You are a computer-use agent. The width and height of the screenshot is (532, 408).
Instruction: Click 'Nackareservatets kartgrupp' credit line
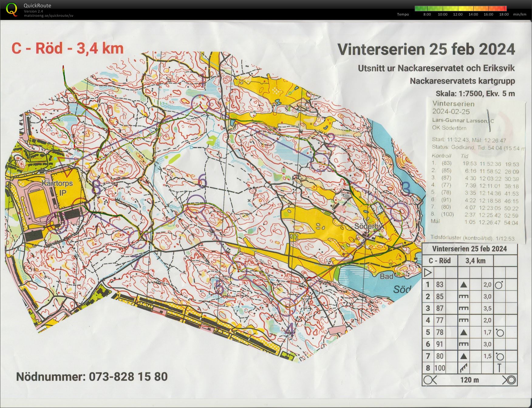click(462, 81)
